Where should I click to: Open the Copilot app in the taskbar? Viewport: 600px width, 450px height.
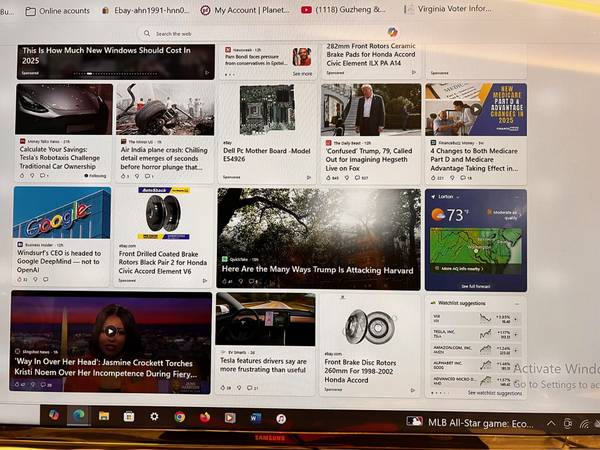pos(53,415)
